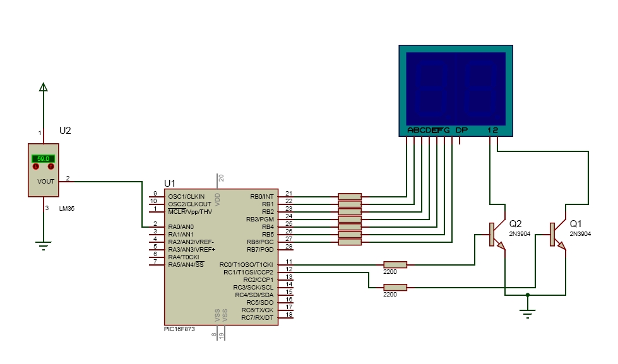Image resolution: width=618 pixels, height=364 pixels.
Task: Select the Q2 transistor symbol
Action: point(497,235)
